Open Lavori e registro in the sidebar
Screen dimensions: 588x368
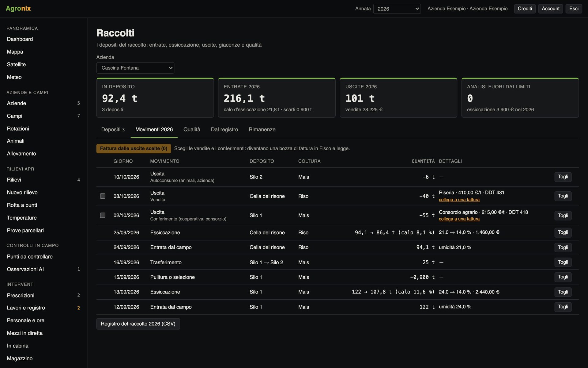43,308
